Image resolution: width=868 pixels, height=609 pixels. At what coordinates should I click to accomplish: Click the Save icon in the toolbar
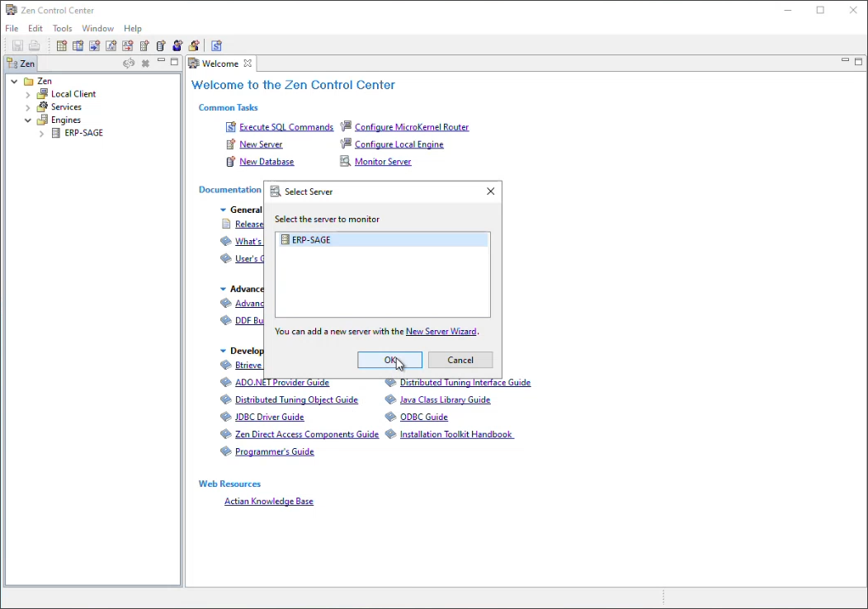pos(17,46)
